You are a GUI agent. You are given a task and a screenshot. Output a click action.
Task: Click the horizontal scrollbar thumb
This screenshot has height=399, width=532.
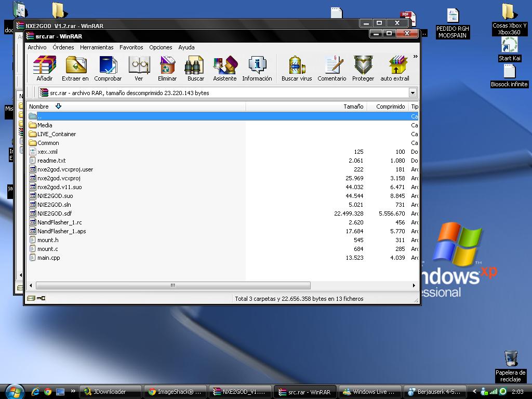pyautogui.click(x=173, y=285)
